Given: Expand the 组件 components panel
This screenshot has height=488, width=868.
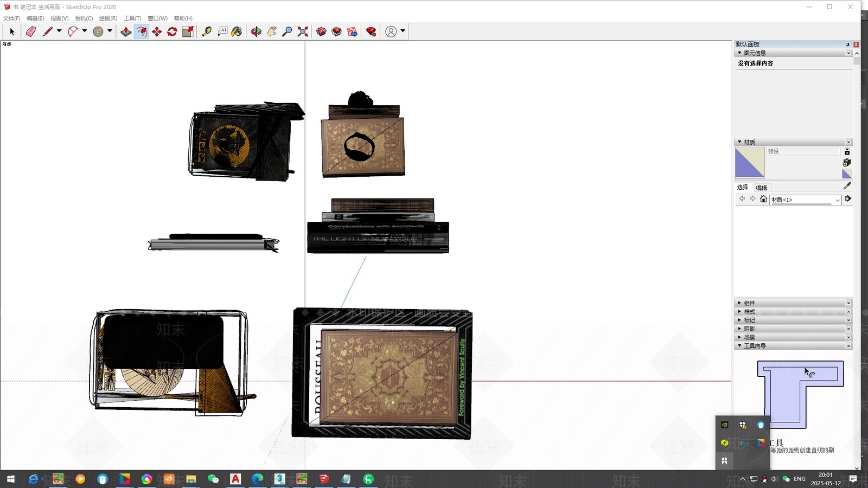Looking at the screenshot, I should (739, 303).
